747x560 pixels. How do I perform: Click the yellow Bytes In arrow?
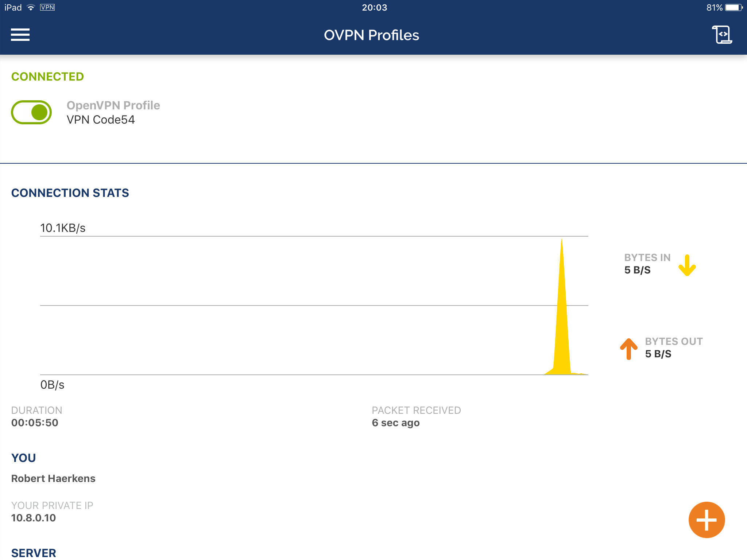(687, 265)
